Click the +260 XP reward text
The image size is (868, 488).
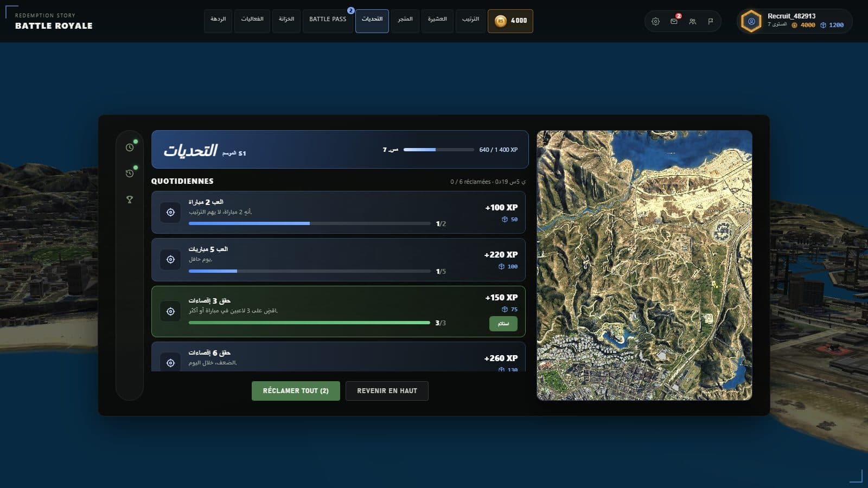[501, 358]
